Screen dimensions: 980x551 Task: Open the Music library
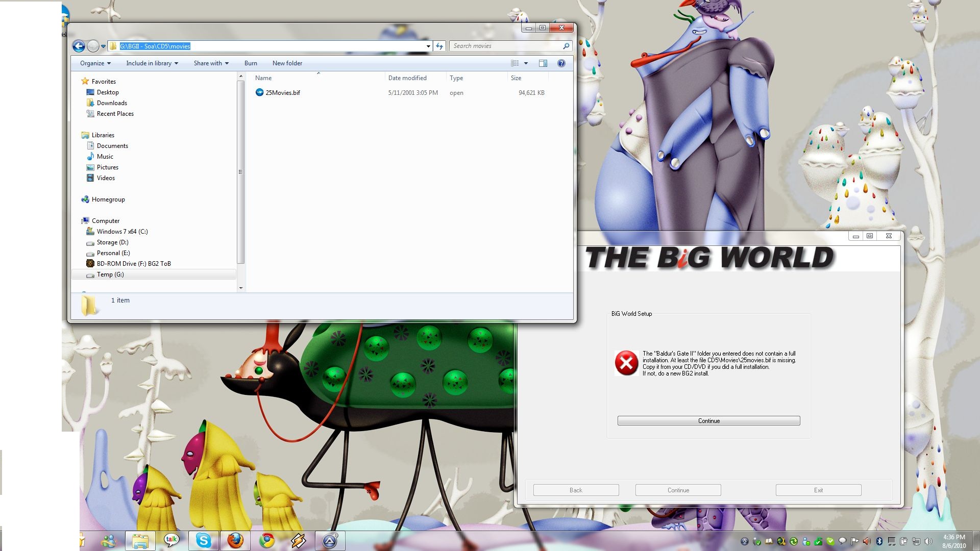point(105,157)
